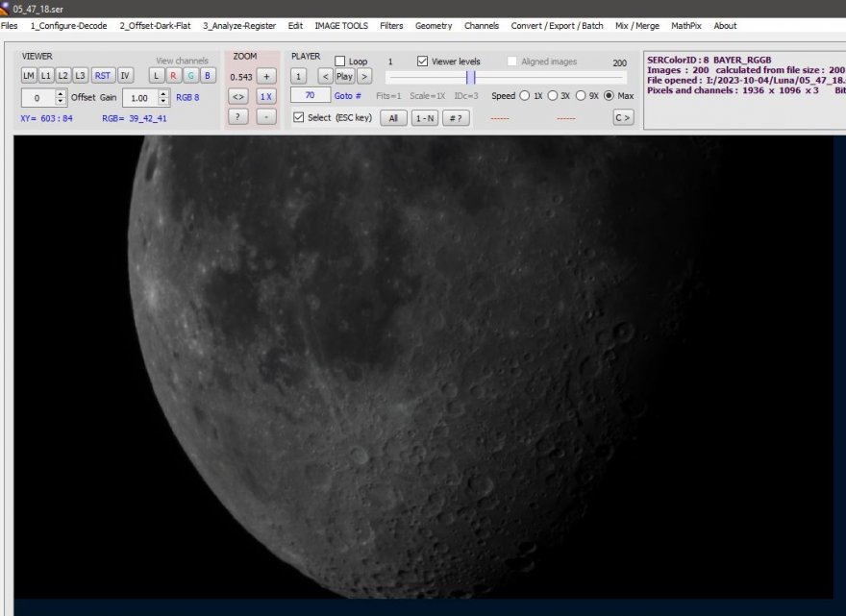Open the MathPix menu
The width and height of the screenshot is (846, 616).
tap(686, 25)
